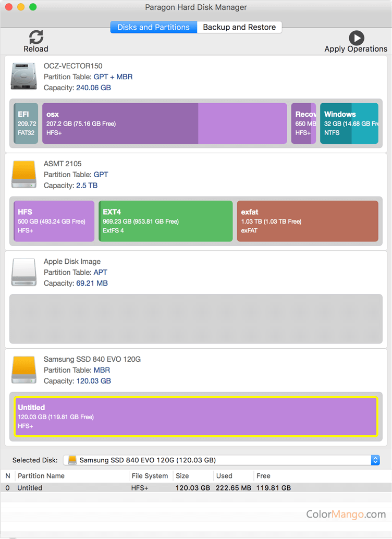Open the Selected Disk dropdown

click(221, 460)
